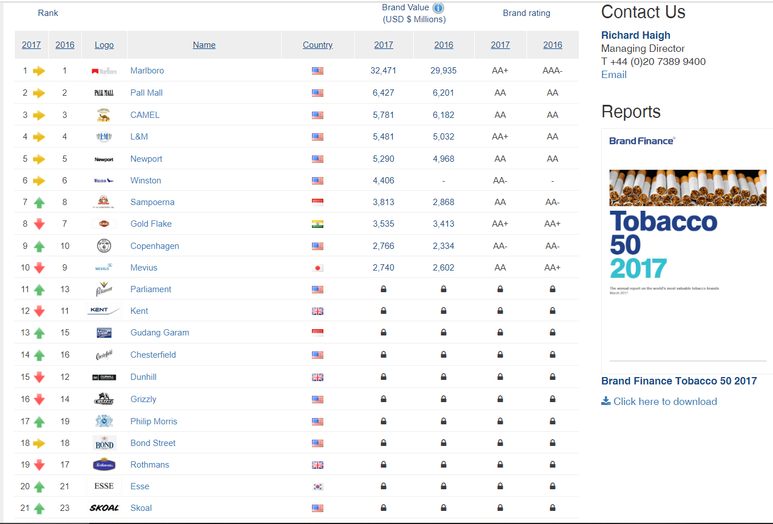773x524 pixels.
Task: Click the Bond Street logo
Action: pos(104,443)
